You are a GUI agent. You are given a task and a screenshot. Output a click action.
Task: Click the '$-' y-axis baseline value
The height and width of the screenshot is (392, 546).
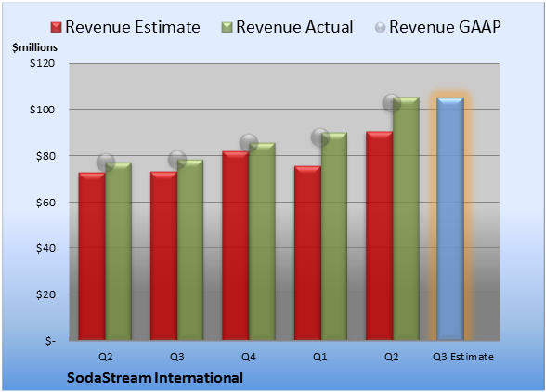point(50,341)
